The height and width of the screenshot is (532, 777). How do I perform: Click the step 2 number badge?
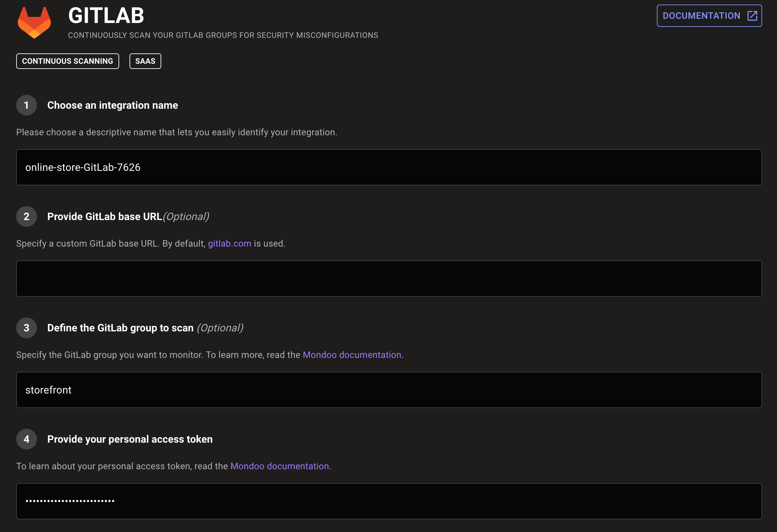pos(27,216)
